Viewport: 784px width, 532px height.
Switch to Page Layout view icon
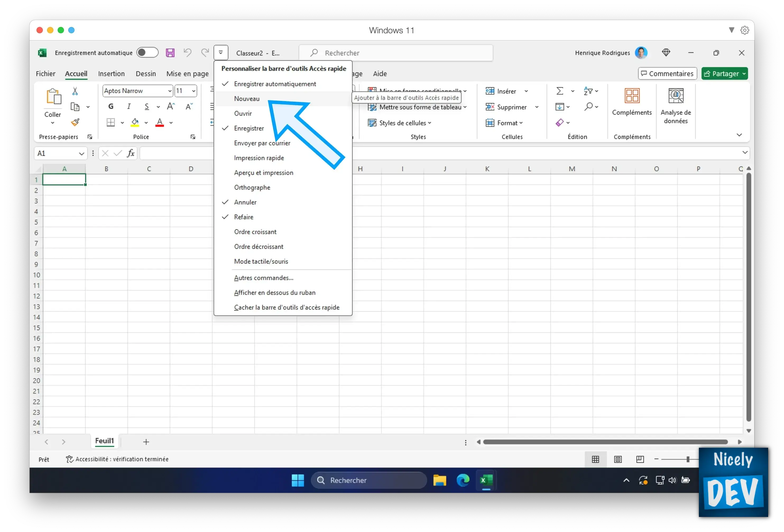[618, 459]
